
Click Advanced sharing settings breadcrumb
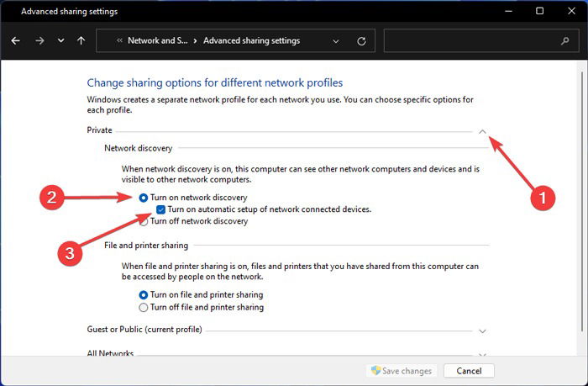(x=252, y=40)
